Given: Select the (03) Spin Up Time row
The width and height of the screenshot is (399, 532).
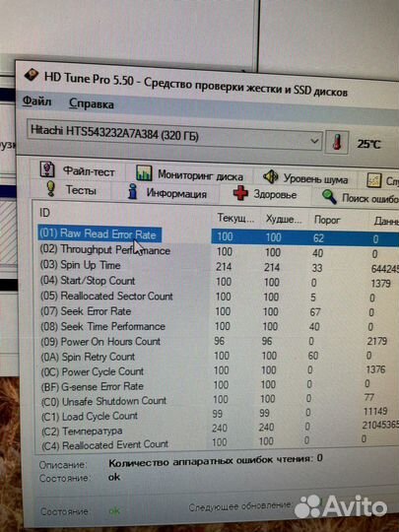Looking at the screenshot, I should 219,266.
